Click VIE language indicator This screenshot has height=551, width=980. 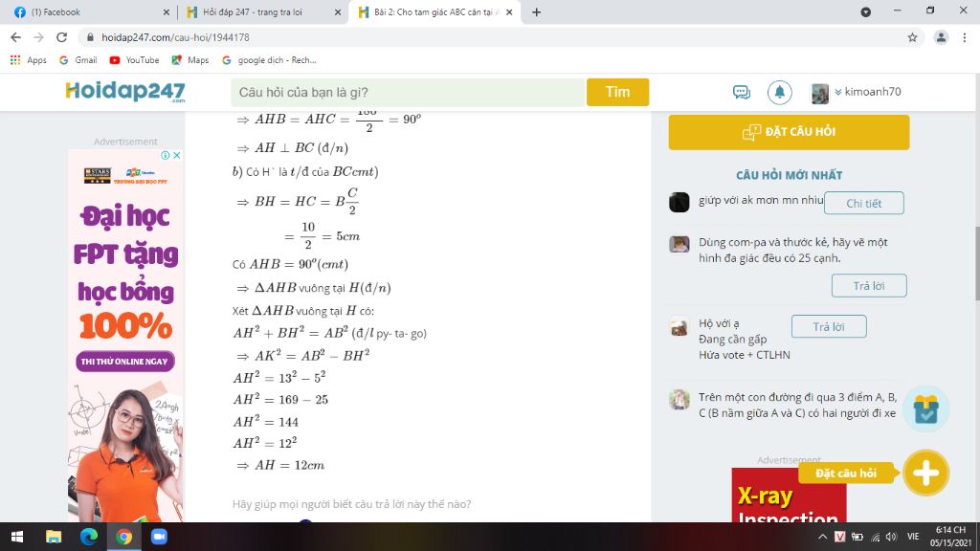(913, 537)
